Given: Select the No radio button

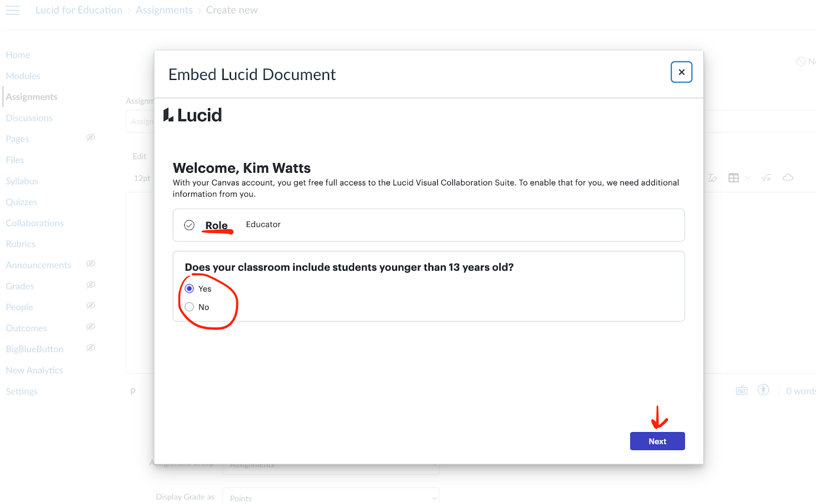Looking at the screenshot, I should point(189,307).
